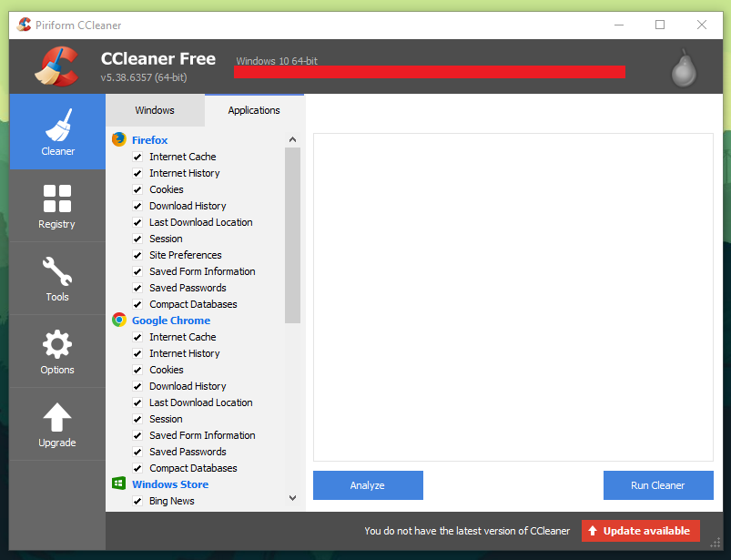Screen dimensions: 731x560
Task: Toggle Google Chrome Saved Passwords checkbox
Action: tap(137, 452)
